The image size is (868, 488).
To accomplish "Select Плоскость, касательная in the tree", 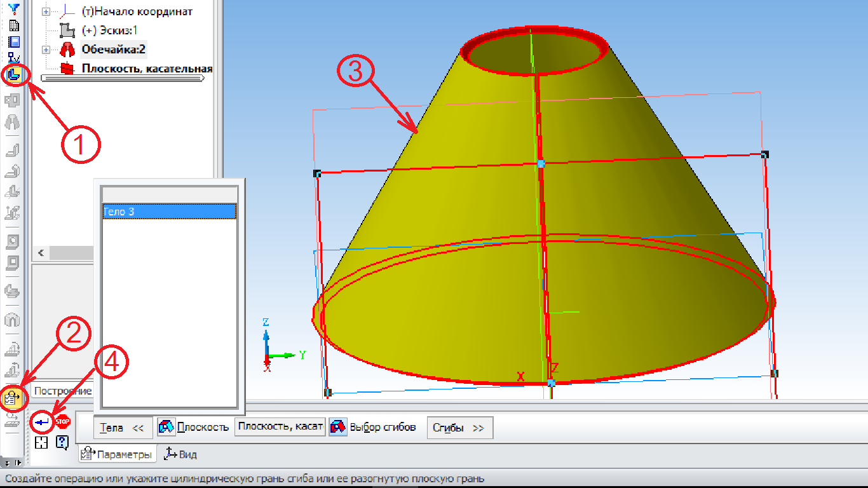I will (x=147, y=69).
